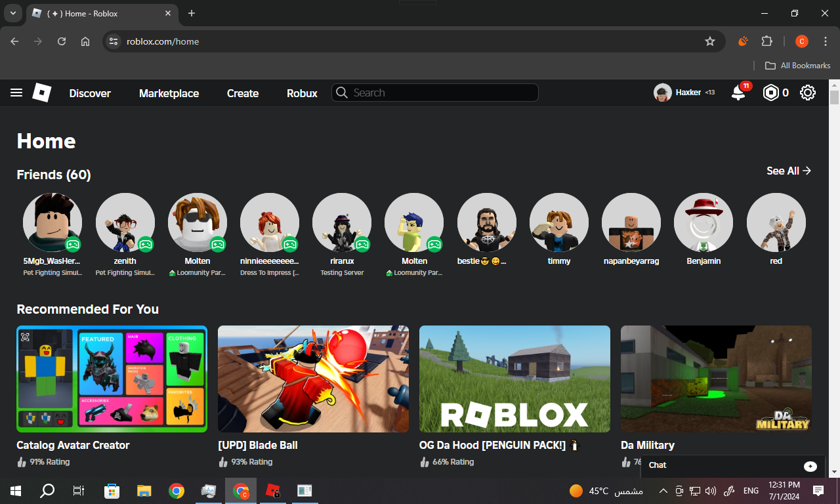
Task: Open friend Benjamin's avatar
Action: (x=703, y=222)
